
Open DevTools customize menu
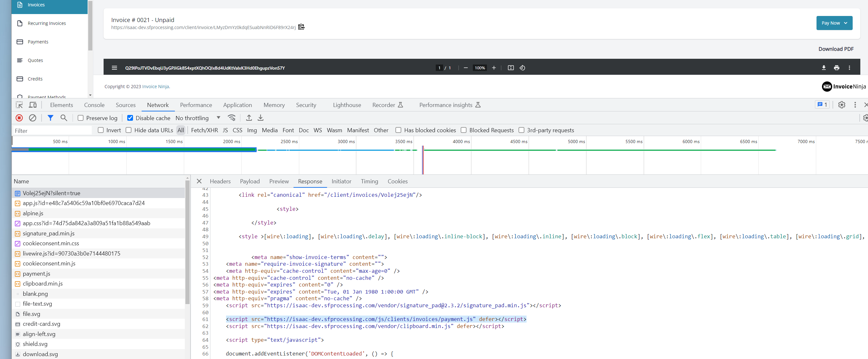pyautogui.click(x=855, y=105)
